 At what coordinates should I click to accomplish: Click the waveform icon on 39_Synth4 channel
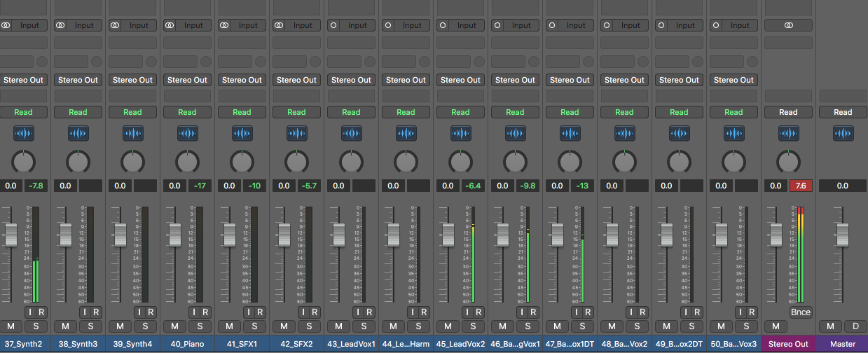[x=132, y=133]
